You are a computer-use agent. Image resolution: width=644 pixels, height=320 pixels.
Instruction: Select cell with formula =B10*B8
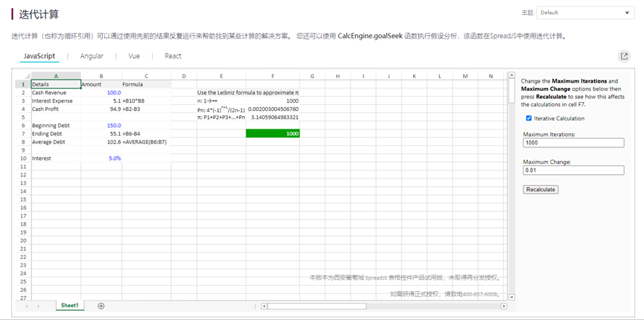pos(147,100)
